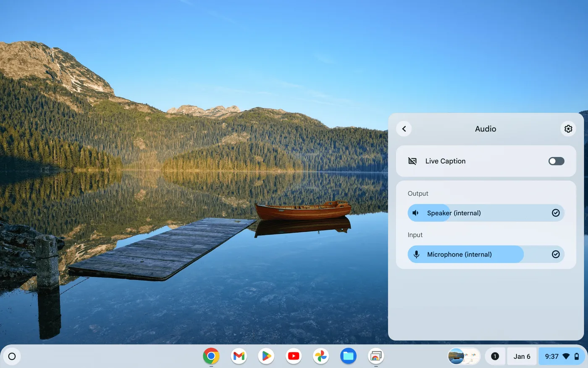Mute the Microphone (internal) icon

[x=416, y=254]
